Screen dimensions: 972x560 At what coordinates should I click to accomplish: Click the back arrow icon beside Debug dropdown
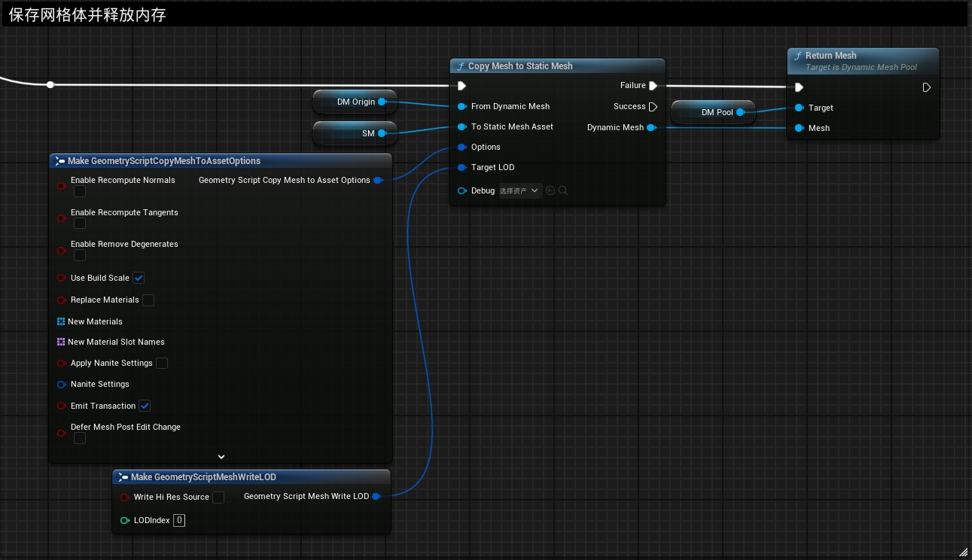[550, 190]
